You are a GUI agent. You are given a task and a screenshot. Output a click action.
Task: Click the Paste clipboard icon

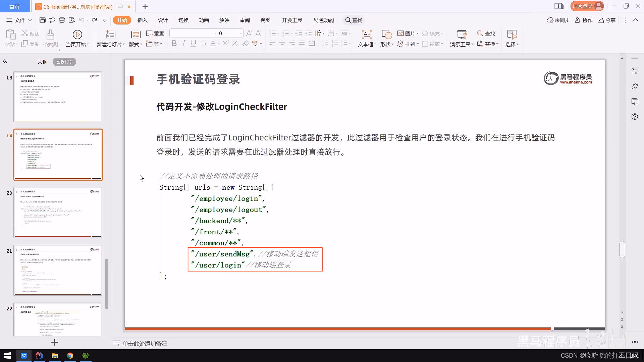pos(10,35)
